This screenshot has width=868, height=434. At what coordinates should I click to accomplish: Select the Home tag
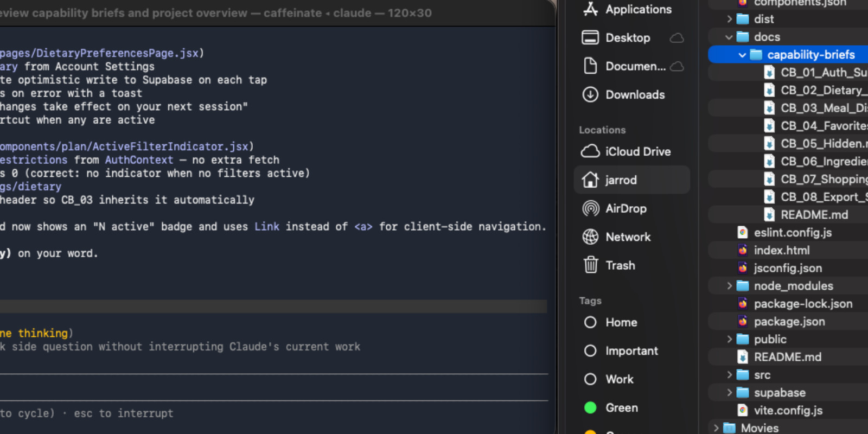pos(610,322)
